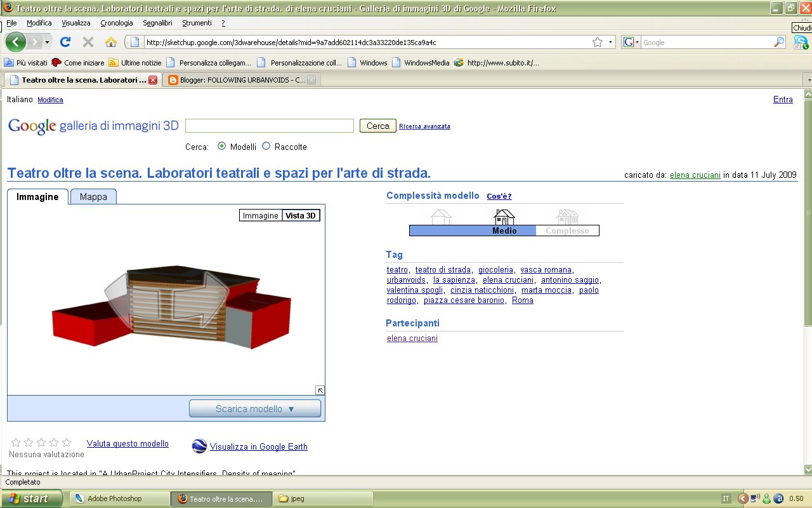The image size is (812, 508).
Task: Open Come iniziare bookmark
Action: coord(78,63)
